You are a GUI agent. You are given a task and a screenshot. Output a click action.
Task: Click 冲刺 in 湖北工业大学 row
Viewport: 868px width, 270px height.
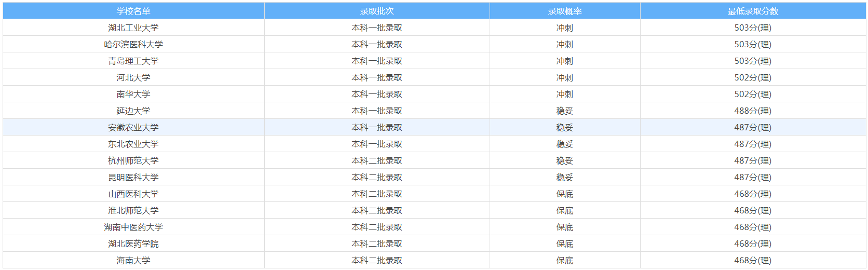pyautogui.click(x=565, y=28)
